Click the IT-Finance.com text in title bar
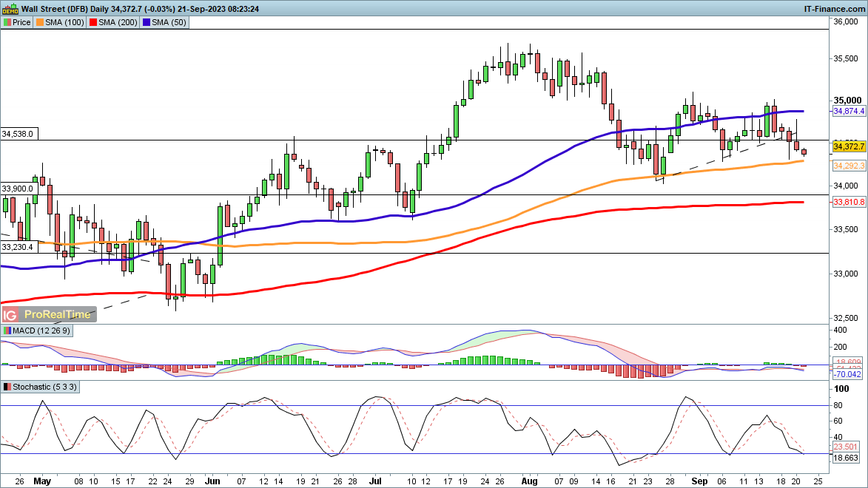The height and width of the screenshot is (488, 868). click(x=835, y=9)
